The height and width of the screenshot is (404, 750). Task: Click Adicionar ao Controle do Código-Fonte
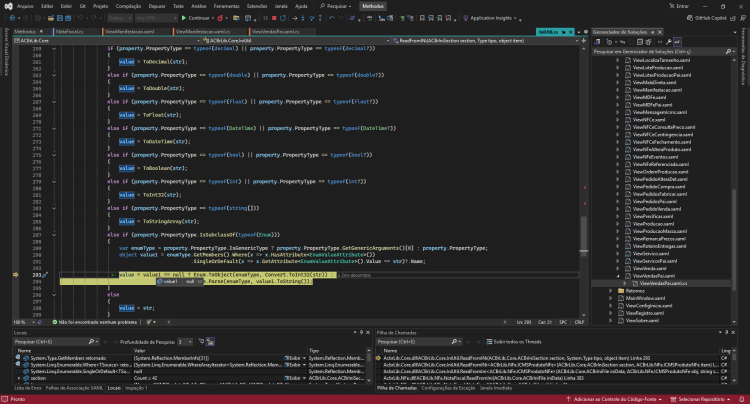tap(614, 399)
